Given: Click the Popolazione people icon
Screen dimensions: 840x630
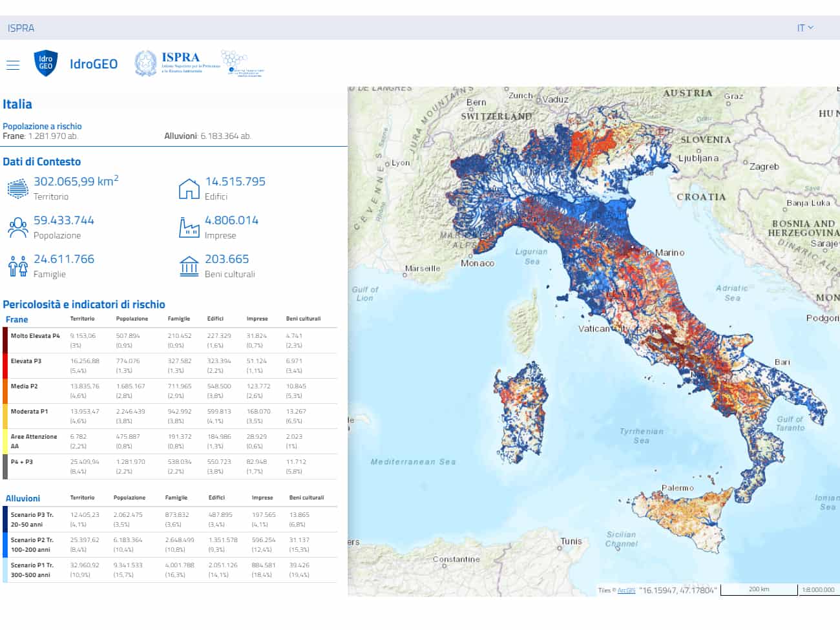Looking at the screenshot, I should click(x=18, y=227).
